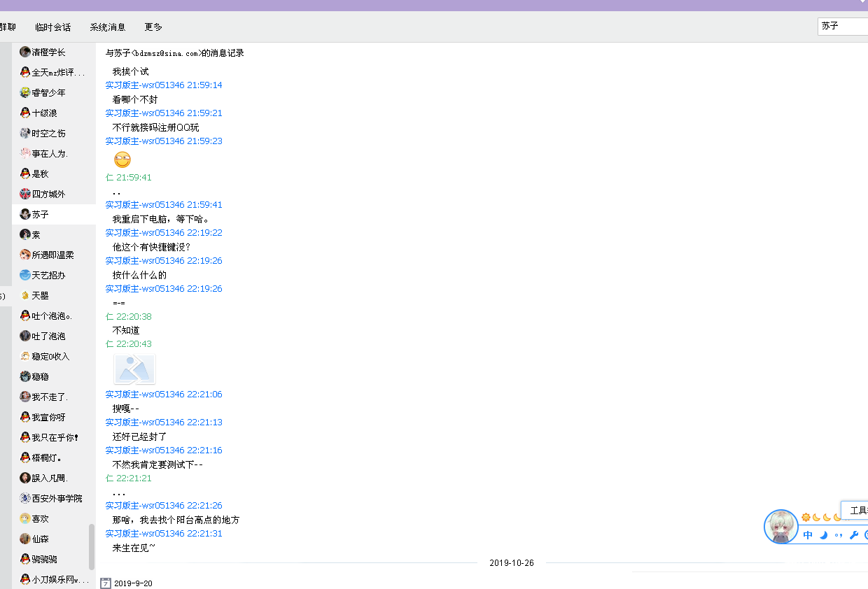The height and width of the screenshot is (589, 868).
Task: Select contact 西安外事学院
Action: [x=54, y=498]
